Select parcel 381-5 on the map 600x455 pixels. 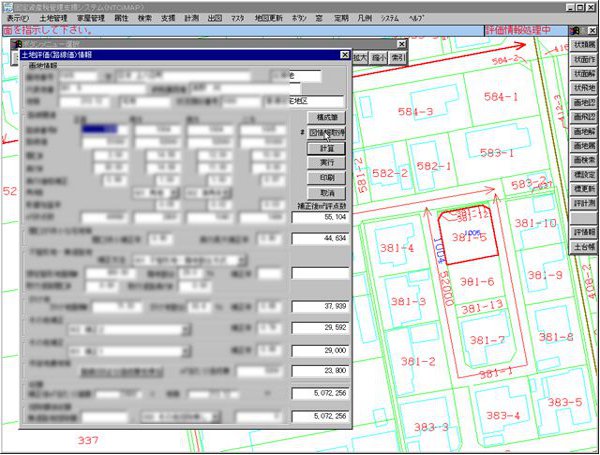coord(469,238)
